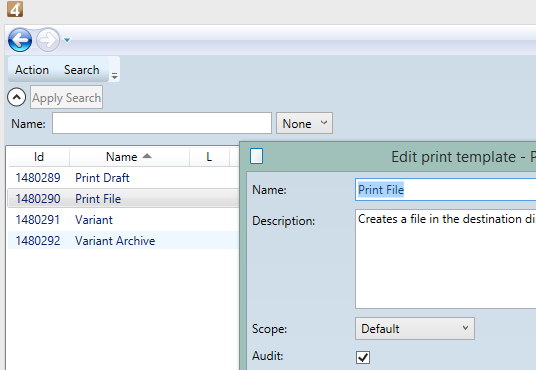Click into the Description text area
The width and height of the screenshot is (536, 370).
click(445, 259)
